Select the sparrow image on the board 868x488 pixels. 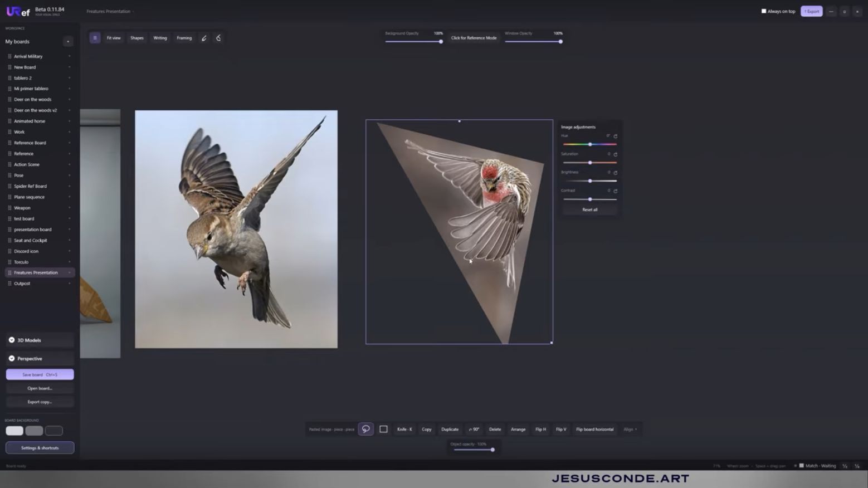[236, 229]
